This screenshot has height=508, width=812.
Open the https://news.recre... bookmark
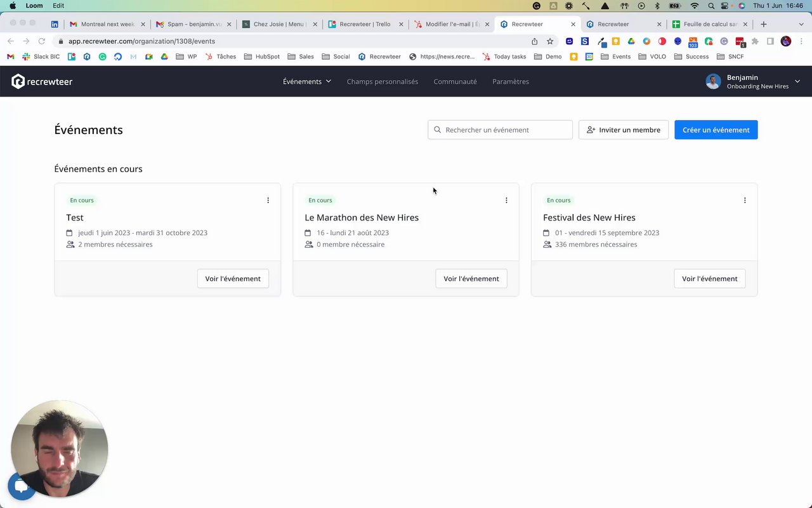point(442,57)
